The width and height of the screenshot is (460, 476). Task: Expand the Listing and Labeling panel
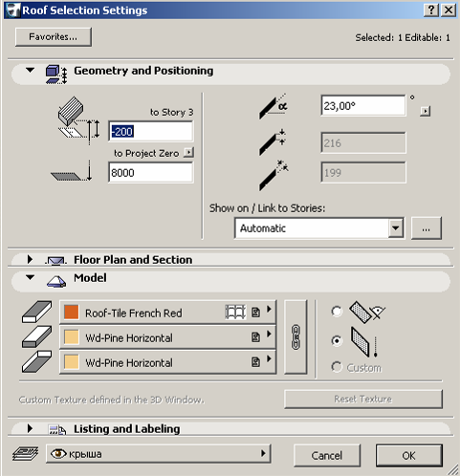click(x=30, y=428)
